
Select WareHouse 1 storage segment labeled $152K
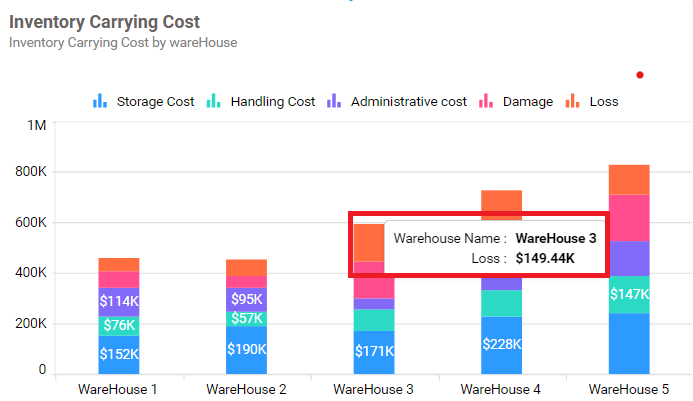[x=119, y=355]
